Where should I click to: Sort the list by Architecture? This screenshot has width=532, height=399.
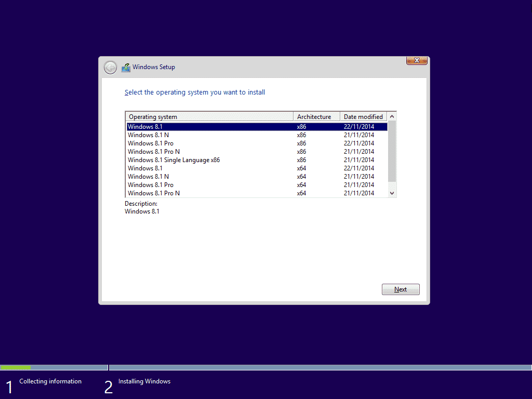point(316,116)
